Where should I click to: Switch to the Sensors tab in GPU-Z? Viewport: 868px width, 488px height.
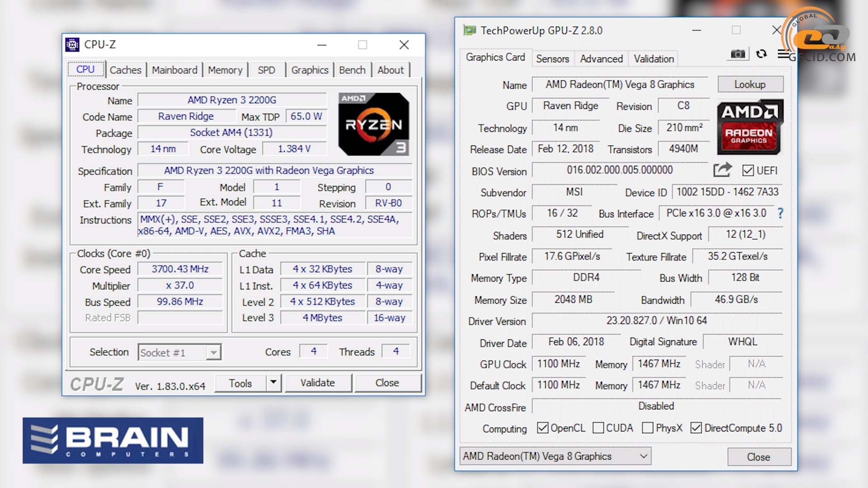pos(552,58)
